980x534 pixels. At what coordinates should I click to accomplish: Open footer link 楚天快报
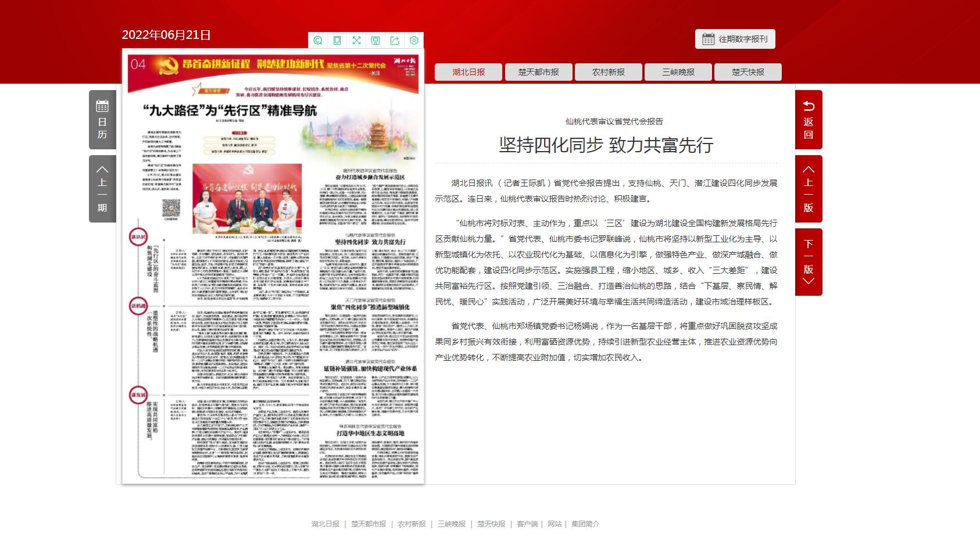(x=492, y=524)
